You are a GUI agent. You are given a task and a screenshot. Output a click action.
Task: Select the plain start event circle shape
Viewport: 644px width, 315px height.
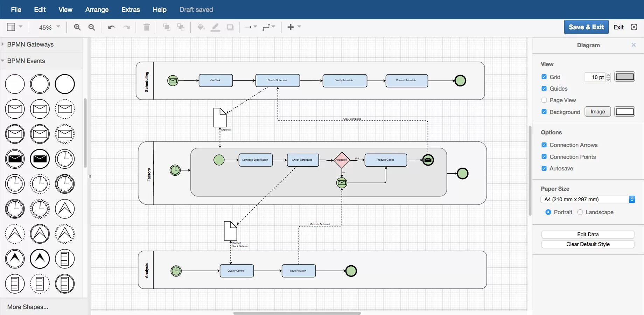[15, 84]
